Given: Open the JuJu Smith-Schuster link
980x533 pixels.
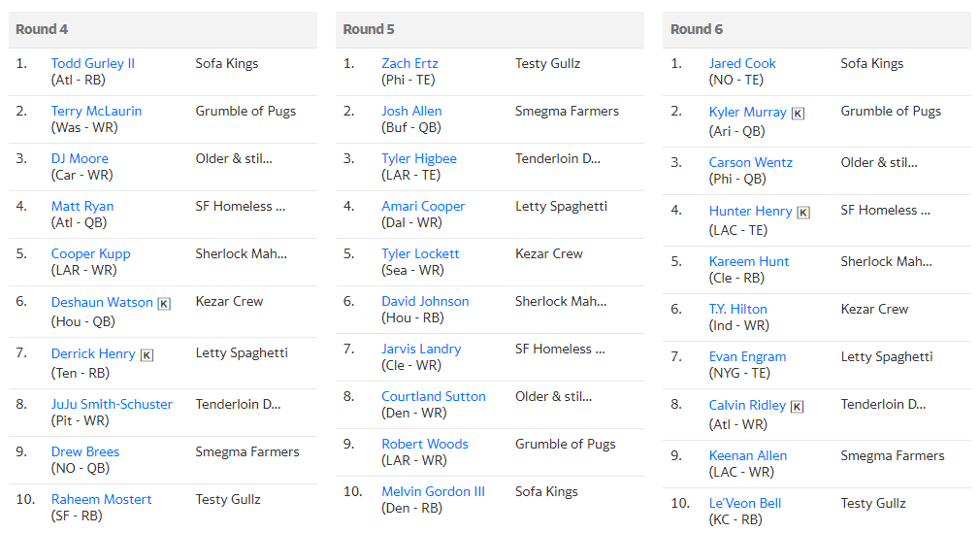Looking at the screenshot, I should point(112,404).
